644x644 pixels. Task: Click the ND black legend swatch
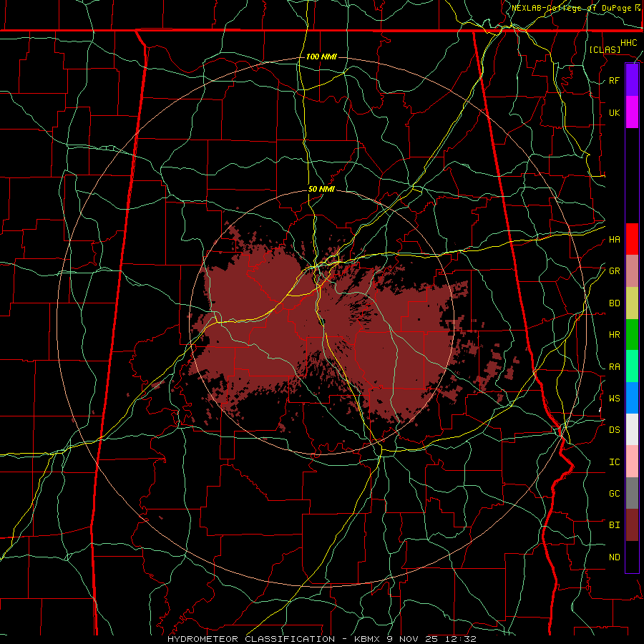point(632,557)
